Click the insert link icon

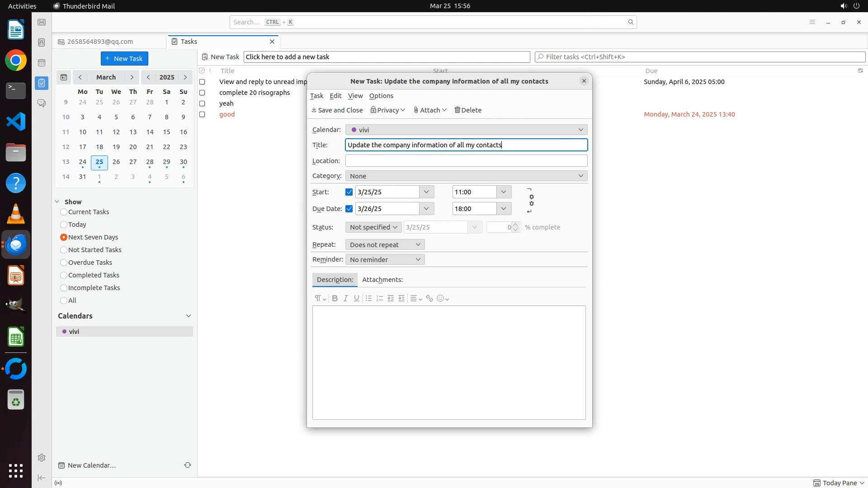429,298
